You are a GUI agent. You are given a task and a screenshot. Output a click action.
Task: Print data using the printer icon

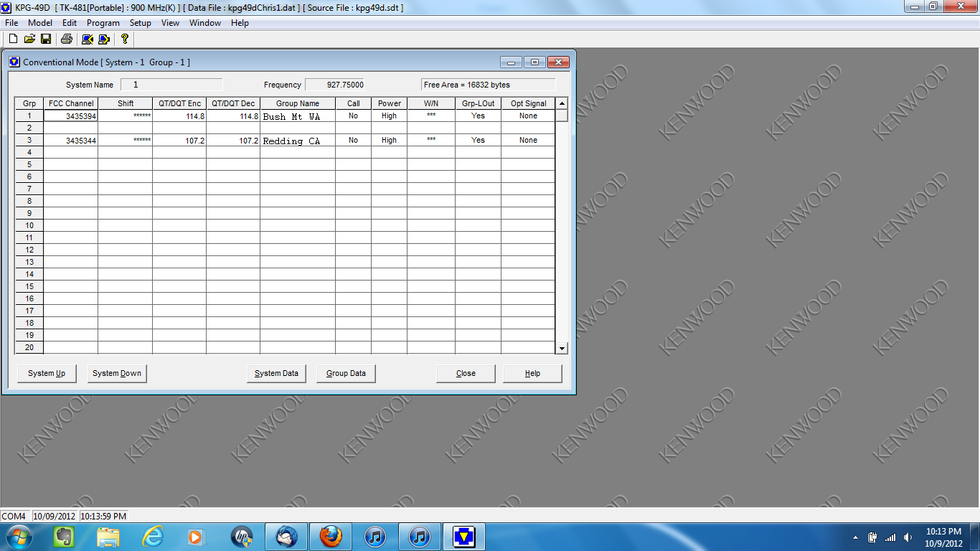click(67, 39)
